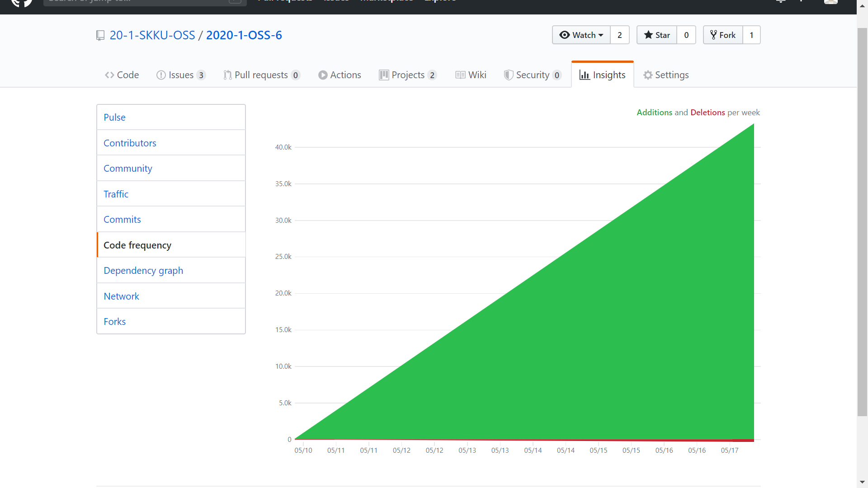
Task: Open Contributors in Insights sidebar
Action: [x=171, y=143]
